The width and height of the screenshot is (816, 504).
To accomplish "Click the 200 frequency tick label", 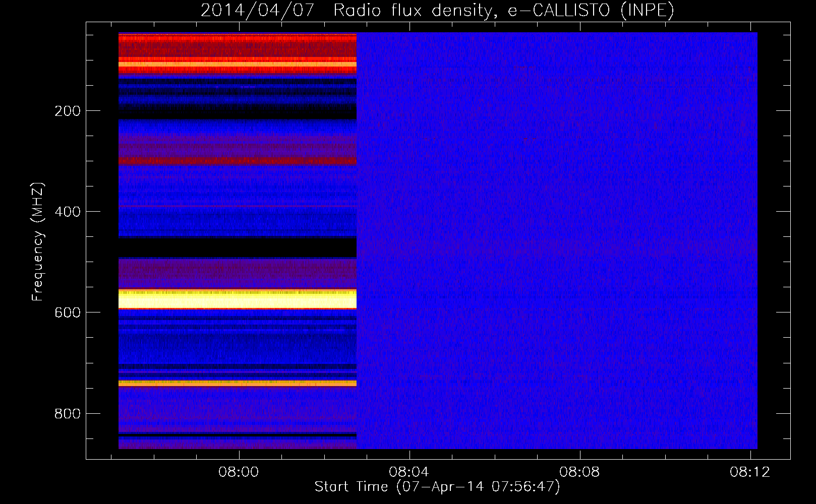I will point(68,111).
